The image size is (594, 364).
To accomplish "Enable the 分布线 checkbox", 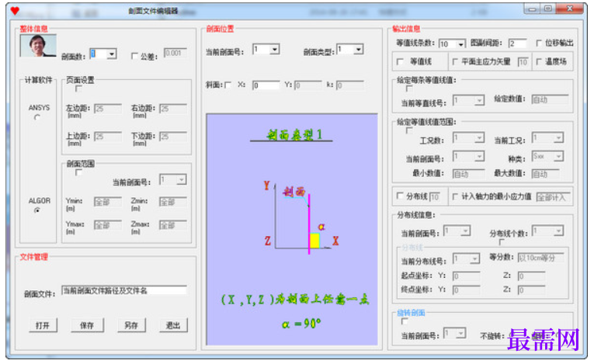I will (x=400, y=196).
